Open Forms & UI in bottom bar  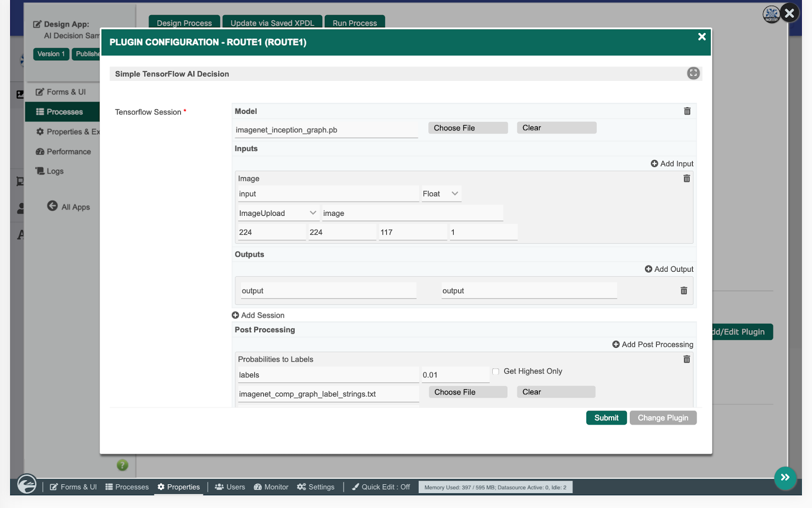(x=73, y=487)
